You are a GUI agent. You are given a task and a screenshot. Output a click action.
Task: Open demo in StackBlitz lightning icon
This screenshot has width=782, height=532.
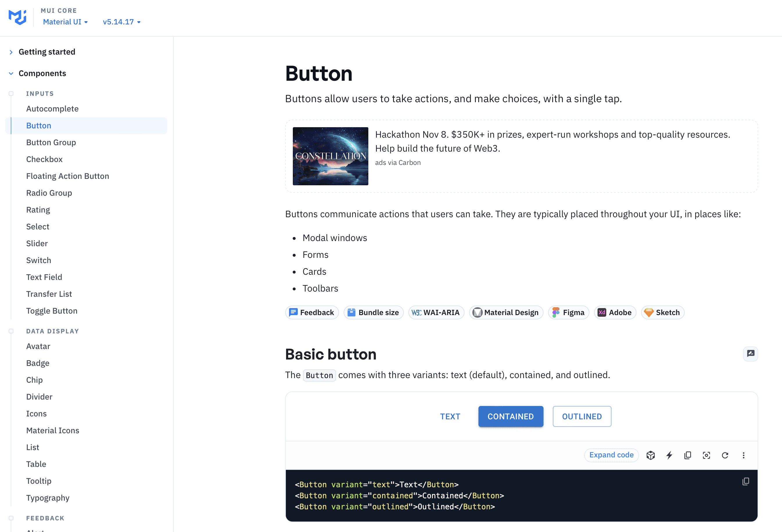(669, 455)
